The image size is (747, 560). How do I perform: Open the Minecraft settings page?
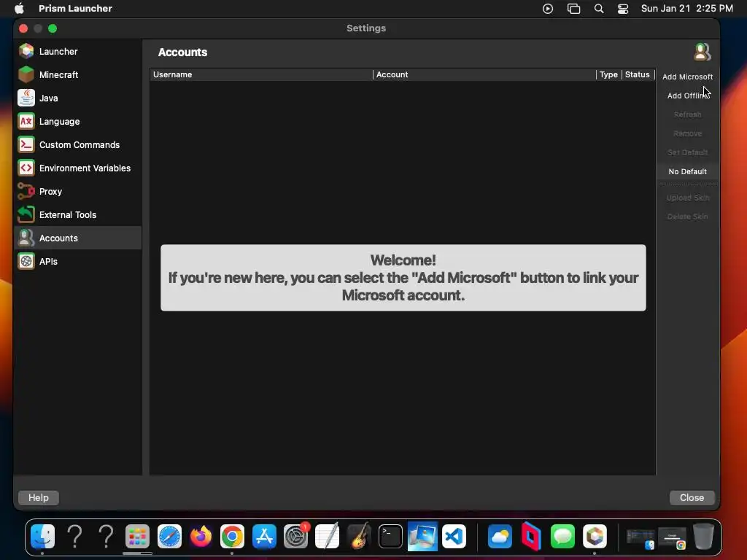(77, 75)
